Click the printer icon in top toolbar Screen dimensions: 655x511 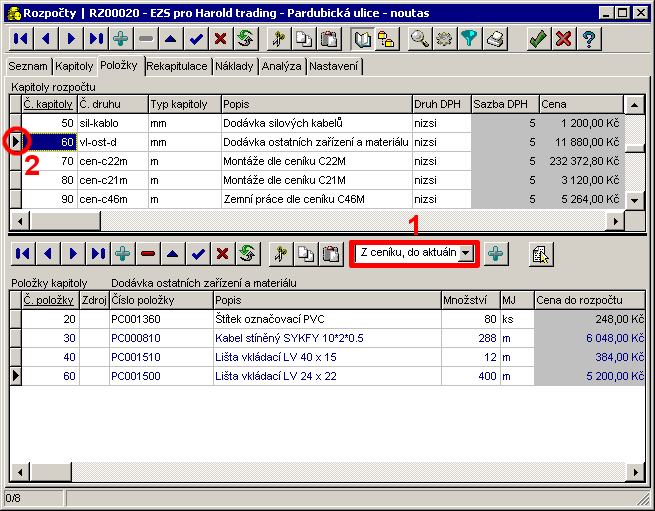click(x=495, y=39)
